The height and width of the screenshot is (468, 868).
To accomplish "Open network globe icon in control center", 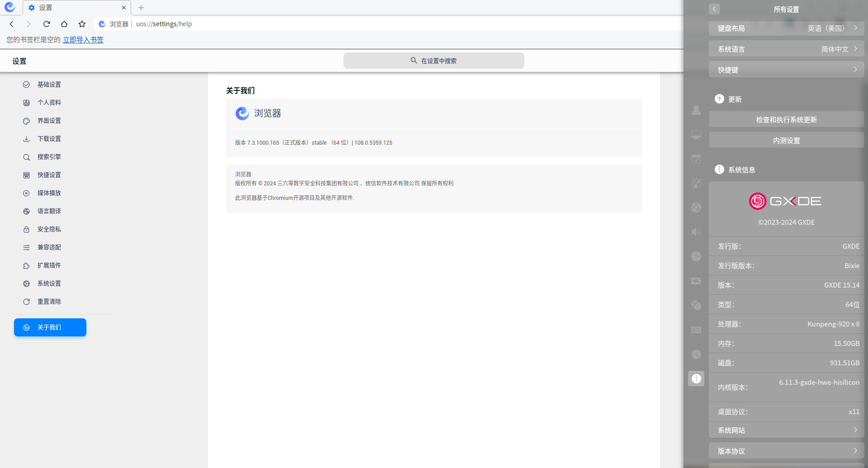I will 696,208.
